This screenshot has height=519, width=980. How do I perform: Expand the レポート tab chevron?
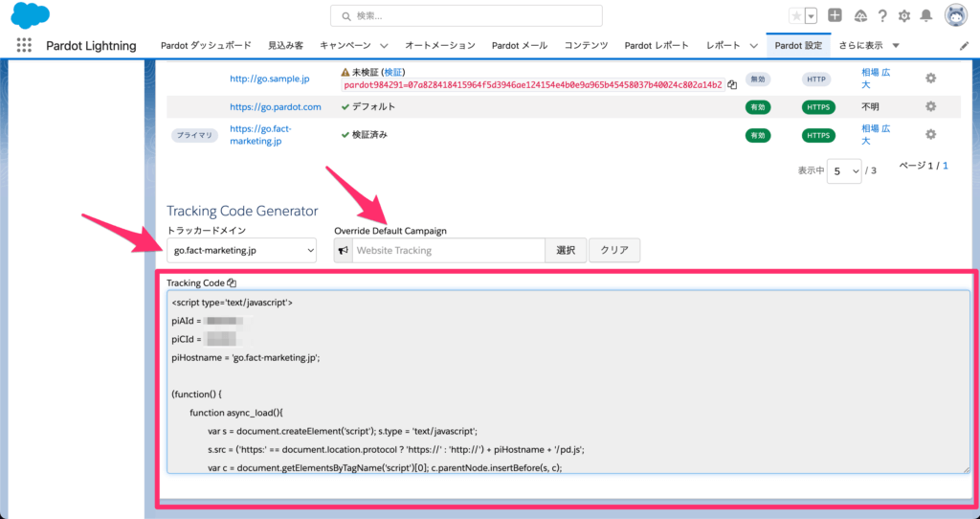[754, 46]
